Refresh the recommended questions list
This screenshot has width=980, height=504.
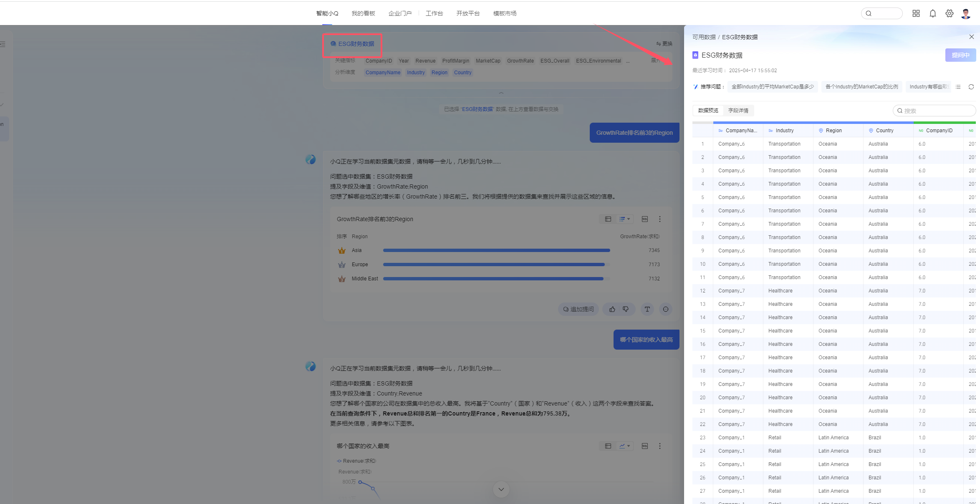pos(971,87)
